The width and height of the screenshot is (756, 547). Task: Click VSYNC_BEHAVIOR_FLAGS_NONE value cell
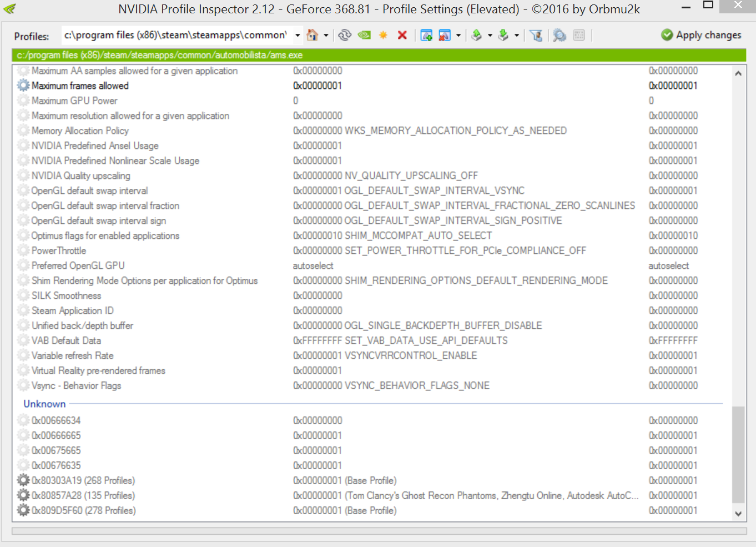391,385
